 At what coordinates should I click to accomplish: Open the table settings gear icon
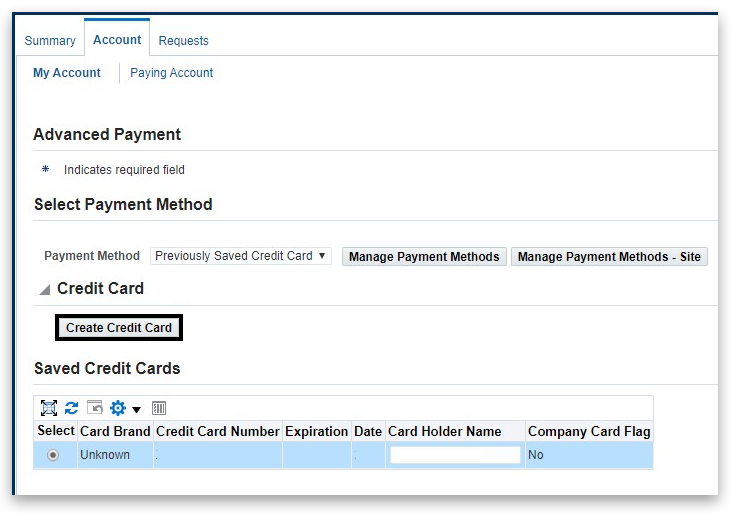click(118, 408)
